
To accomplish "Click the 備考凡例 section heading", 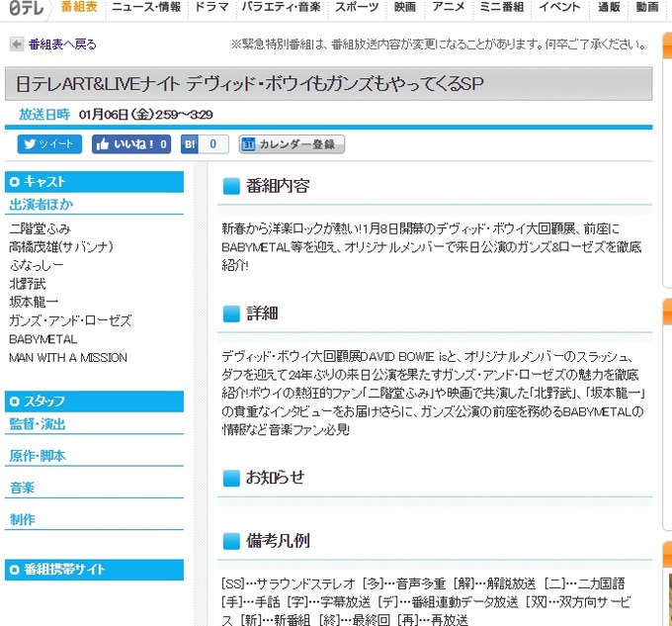I will pos(278,541).
